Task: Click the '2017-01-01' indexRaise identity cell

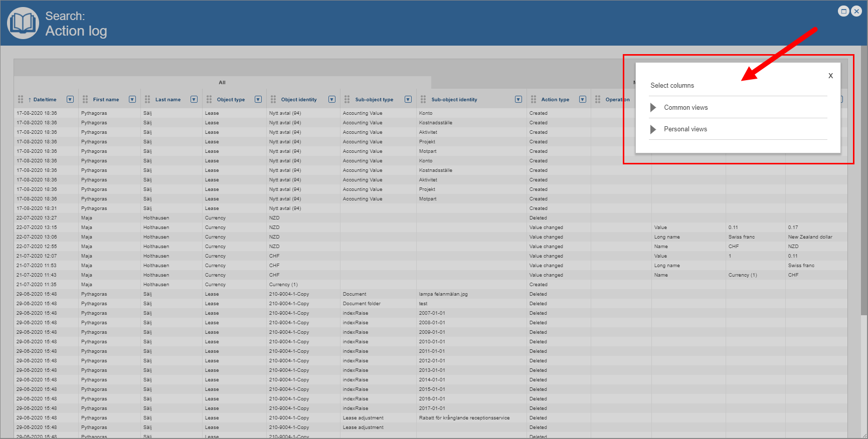Action: pyautogui.click(x=432, y=408)
